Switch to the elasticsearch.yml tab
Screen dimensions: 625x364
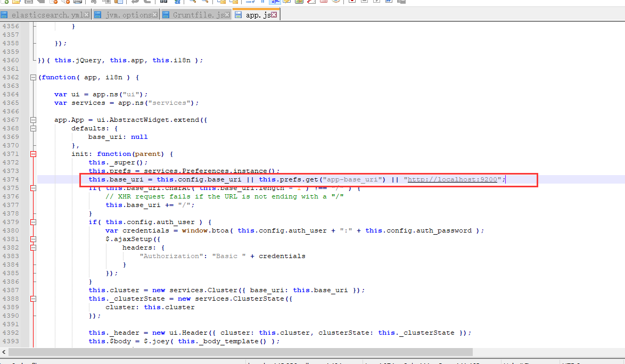47,15
